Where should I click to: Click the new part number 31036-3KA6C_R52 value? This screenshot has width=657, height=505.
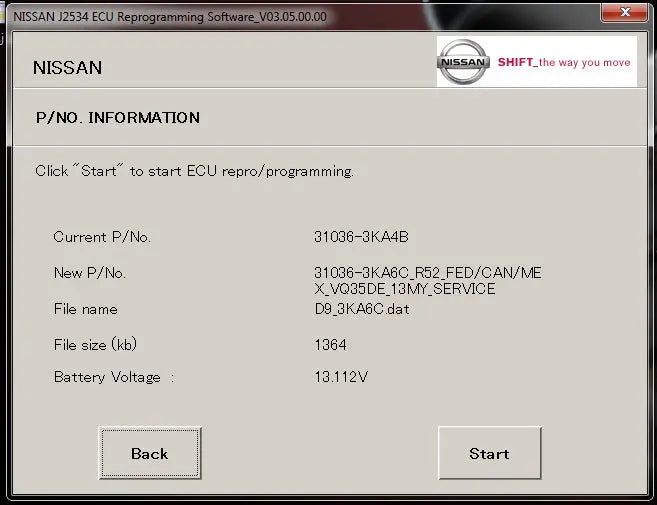428,273
